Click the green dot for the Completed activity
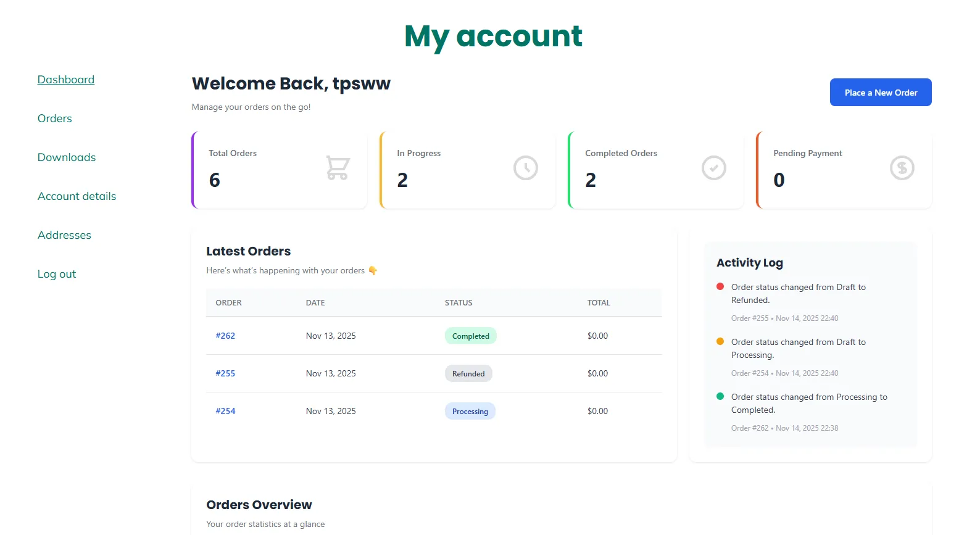 pyautogui.click(x=720, y=396)
